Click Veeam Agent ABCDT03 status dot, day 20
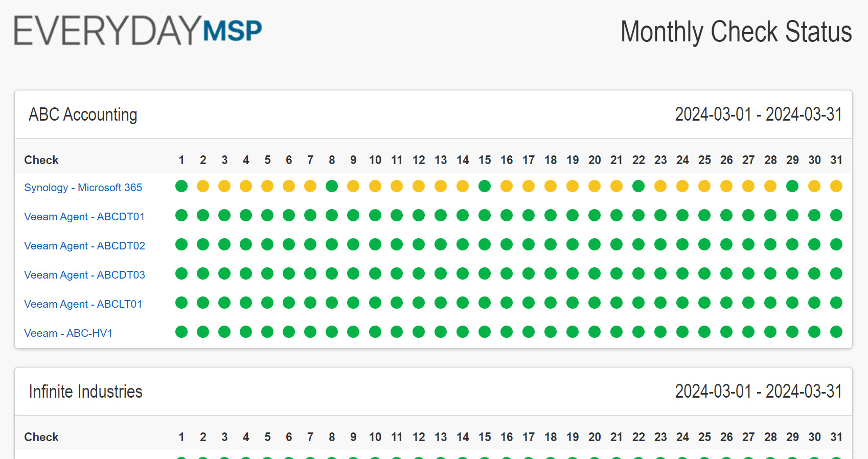868x459 pixels. pyautogui.click(x=595, y=273)
